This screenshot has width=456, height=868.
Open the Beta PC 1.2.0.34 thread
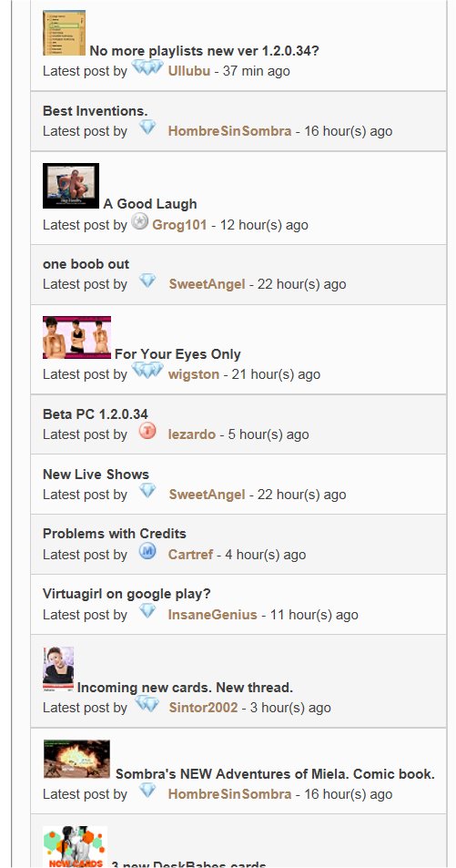click(x=96, y=414)
